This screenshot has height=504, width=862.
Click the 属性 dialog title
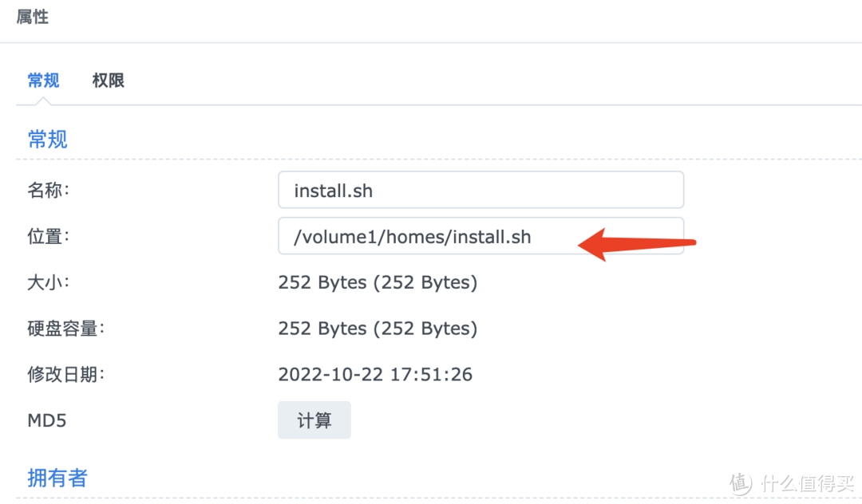[32, 17]
